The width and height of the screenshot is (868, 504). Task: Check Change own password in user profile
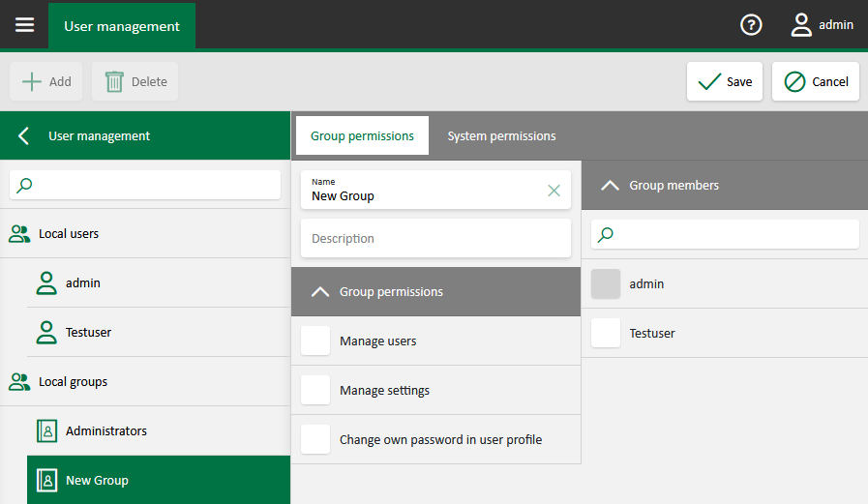coord(315,439)
